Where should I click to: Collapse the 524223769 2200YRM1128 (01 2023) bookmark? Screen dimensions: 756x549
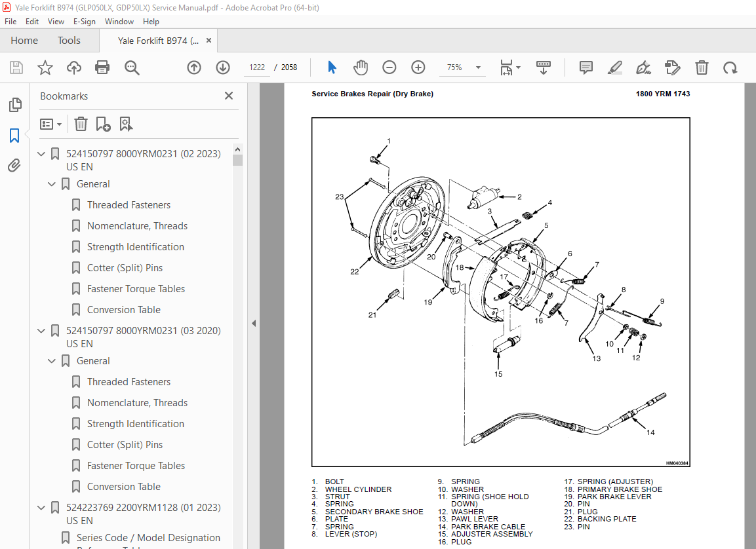pyautogui.click(x=41, y=508)
